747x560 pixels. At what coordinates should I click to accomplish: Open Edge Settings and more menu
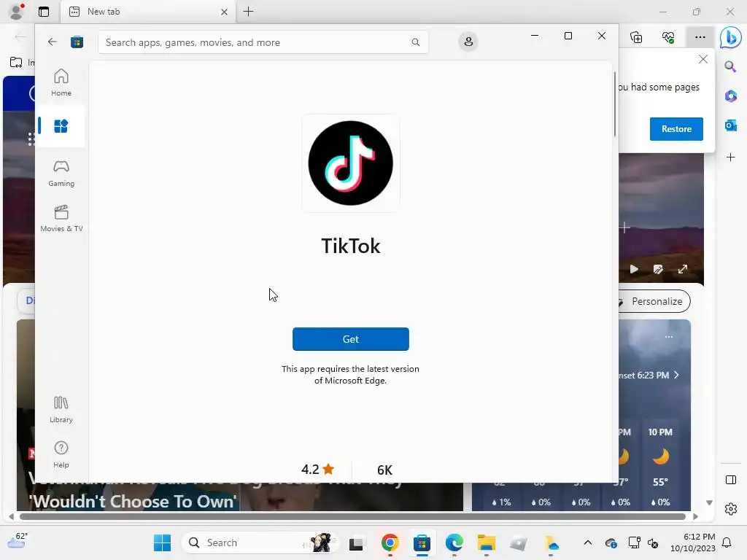(700, 36)
